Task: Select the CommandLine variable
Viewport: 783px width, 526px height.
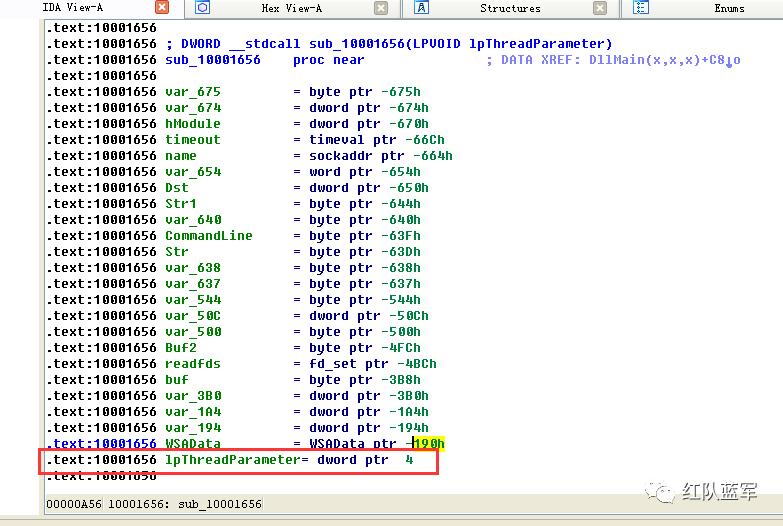Action: (x=209, y=236)
